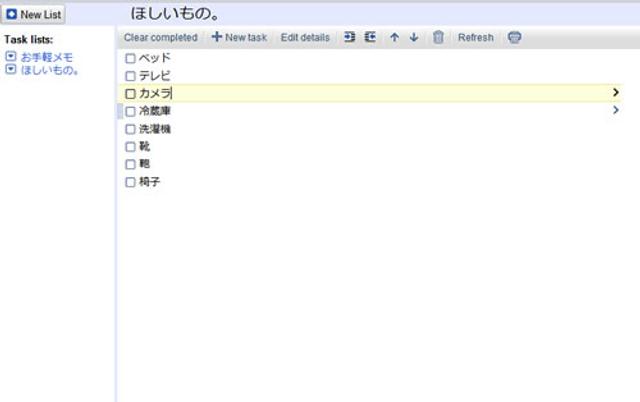This screenshot has height=402, width=640.
Task: Refresh the task list
Action: pyautogui.click(x=476, y=38)
